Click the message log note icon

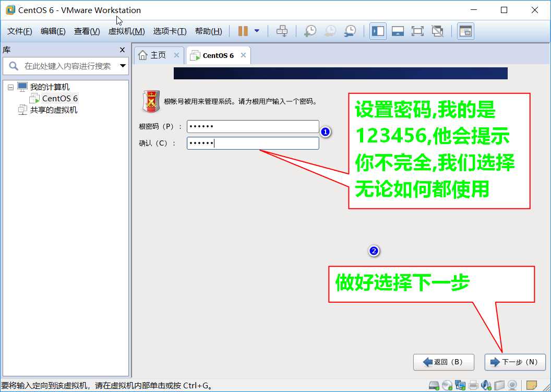coord(532,385)
